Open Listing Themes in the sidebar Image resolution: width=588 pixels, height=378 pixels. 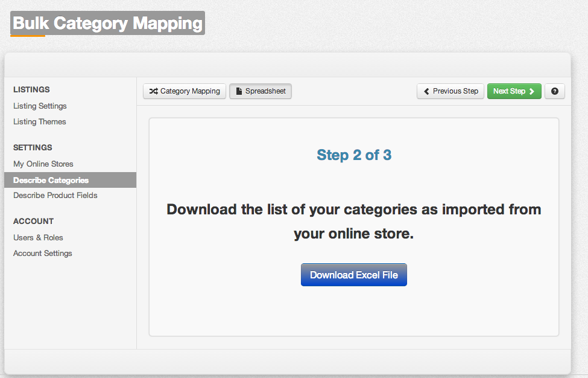39,121
